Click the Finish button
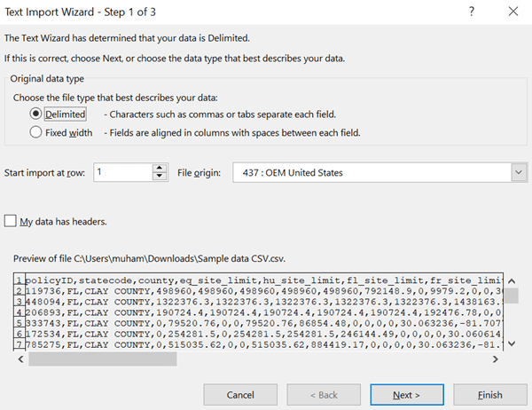The width and height of the screenshot is (532, 410). click(x=489, y=395)
